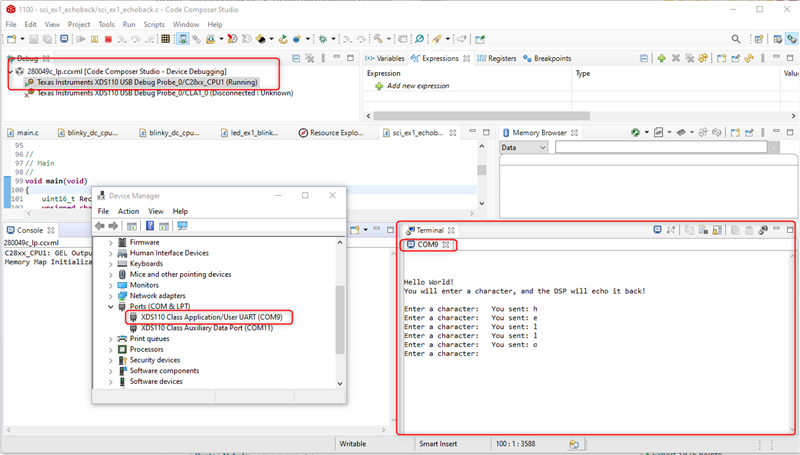Collapse all in the Expressions view
The width and height of the screenshot is (800, 455).
644,58
